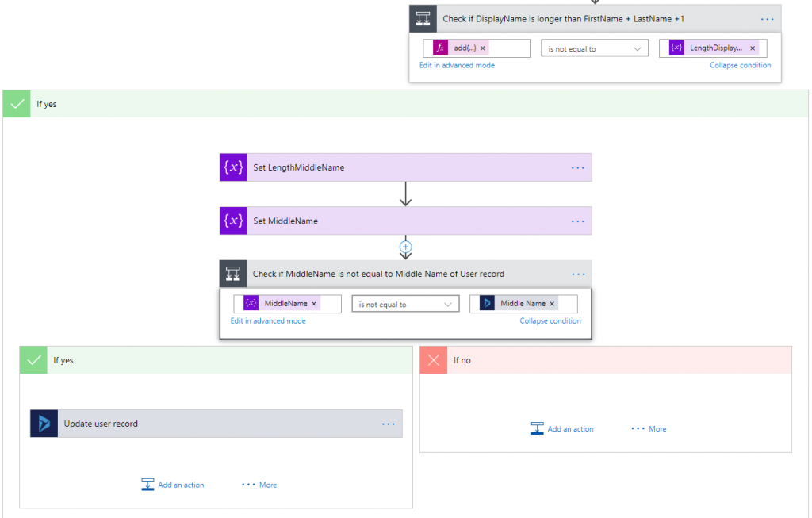
Task: Add an action in the If no branch
Action: pyautogui.click(x=562, y=428)
